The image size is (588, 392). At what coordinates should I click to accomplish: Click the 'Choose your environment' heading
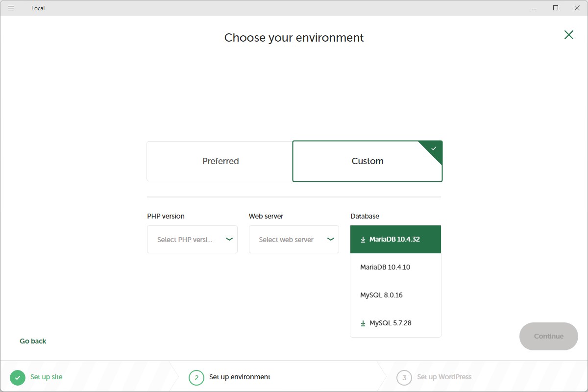coord(294,38)
